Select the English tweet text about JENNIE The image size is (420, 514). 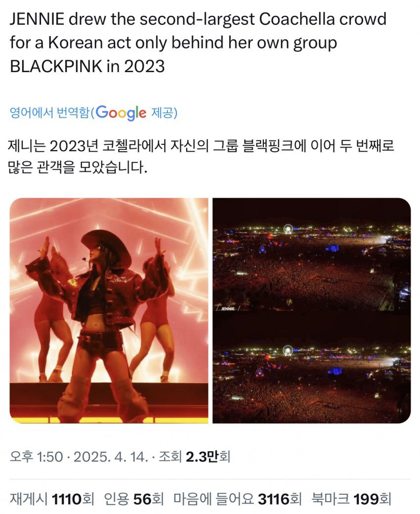198,43
